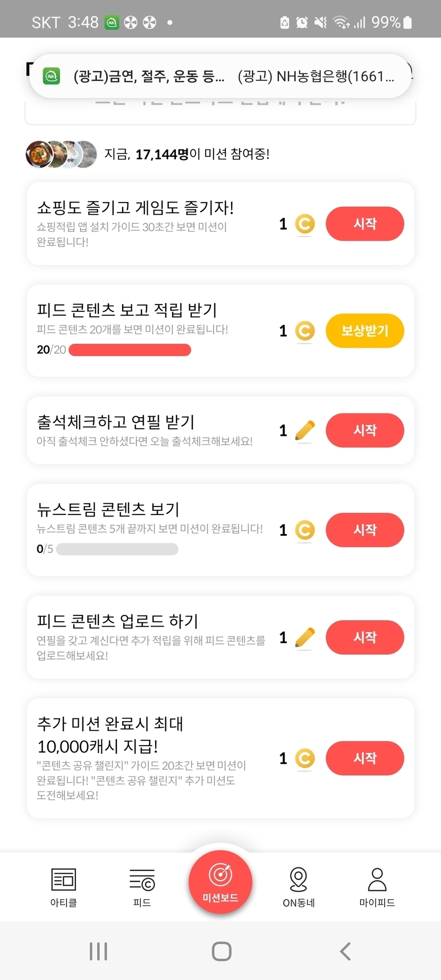Open the 아티클 tab icon

(x=64, y=880)
